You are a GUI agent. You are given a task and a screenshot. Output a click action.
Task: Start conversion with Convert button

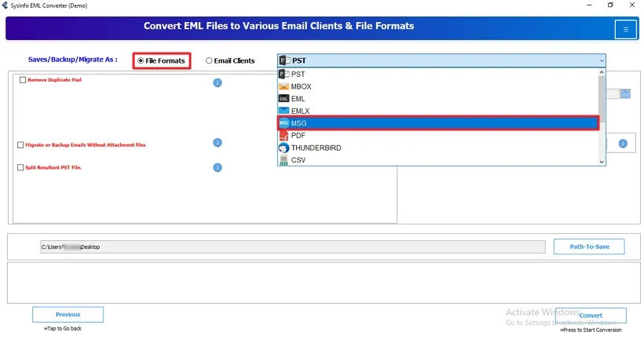point(591,316)
